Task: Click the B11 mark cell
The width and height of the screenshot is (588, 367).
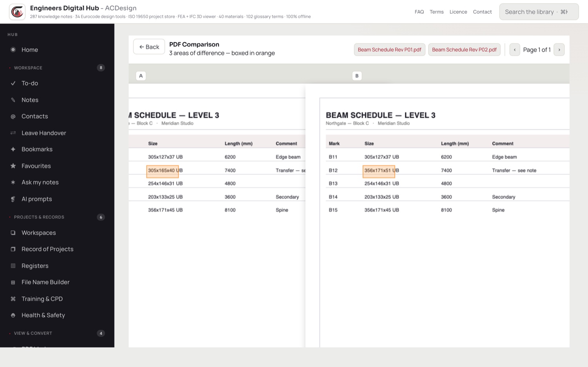Action: [x=333, y=157]
